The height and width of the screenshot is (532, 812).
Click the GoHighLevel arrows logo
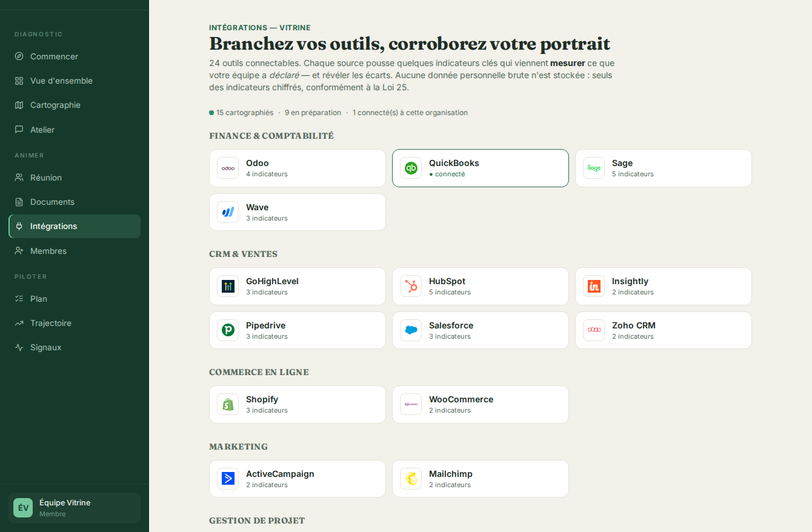228,286
